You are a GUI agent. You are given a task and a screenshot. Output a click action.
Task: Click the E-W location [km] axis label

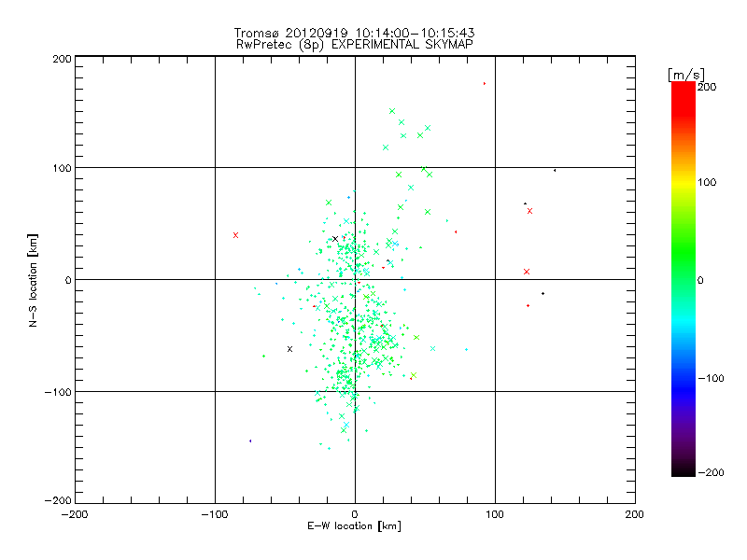click(354, 525)
